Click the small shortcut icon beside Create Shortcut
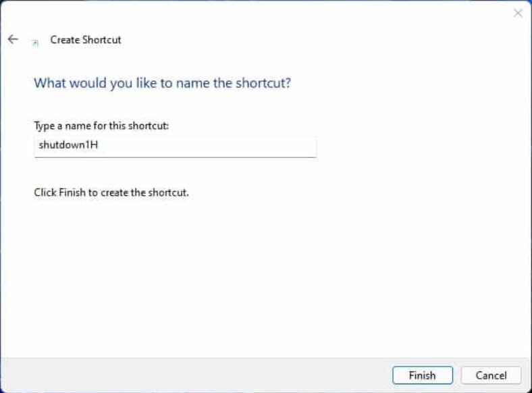532x393 pixels. [x=35, y=43]
